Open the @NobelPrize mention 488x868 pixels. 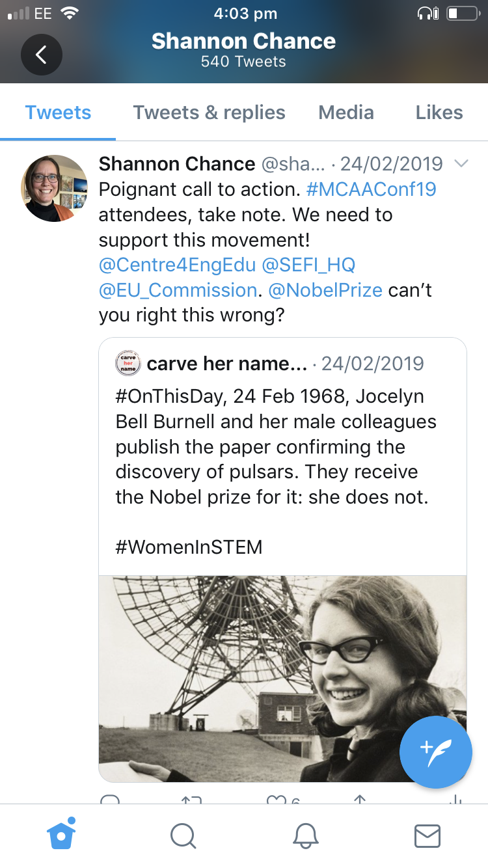pos(325,290)
